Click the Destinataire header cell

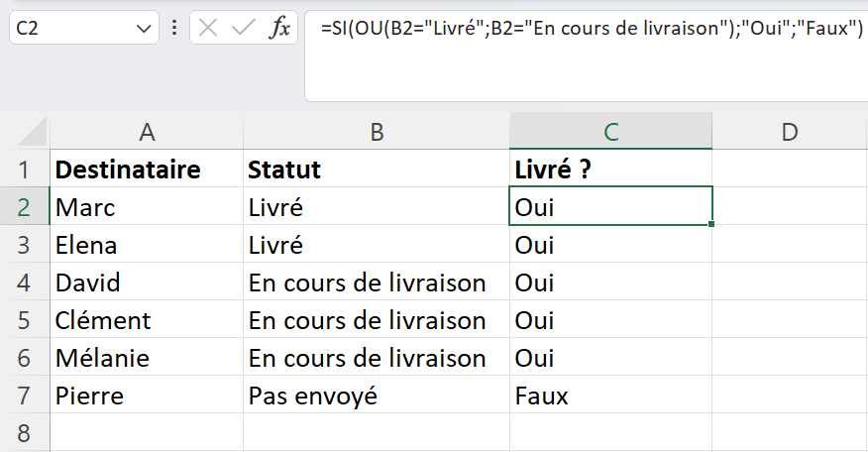point(146,169)
